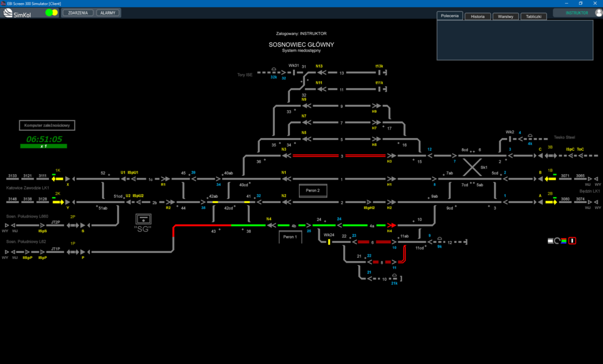Viewport: 603px width, 364px height.
Task: Select signal X triangle
Action: point(68,179)
